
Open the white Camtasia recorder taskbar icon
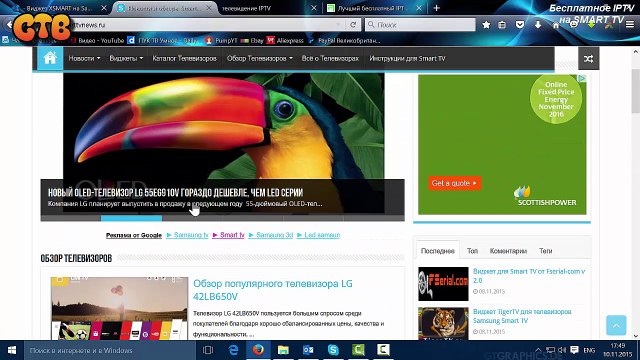(x=383, y=350)
